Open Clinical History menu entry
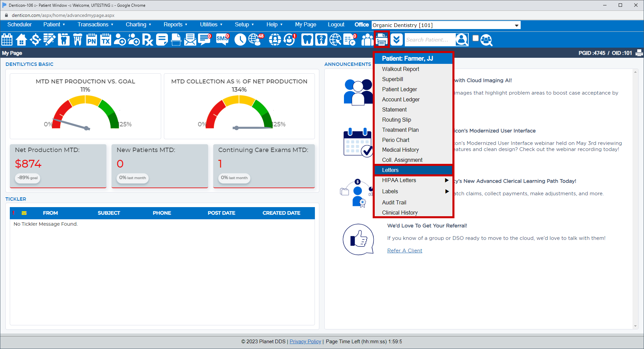Image resolution: width=644 pixels, height=349 pixels. [414, 213]
